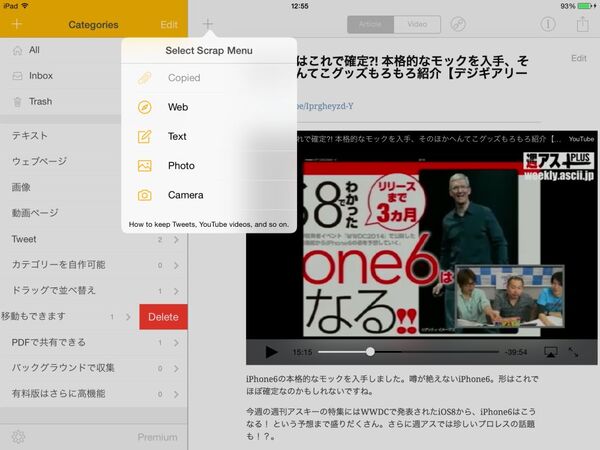Tap the video progress slider knob
Screen dimensions: 600x450
[x=370, y=352]
